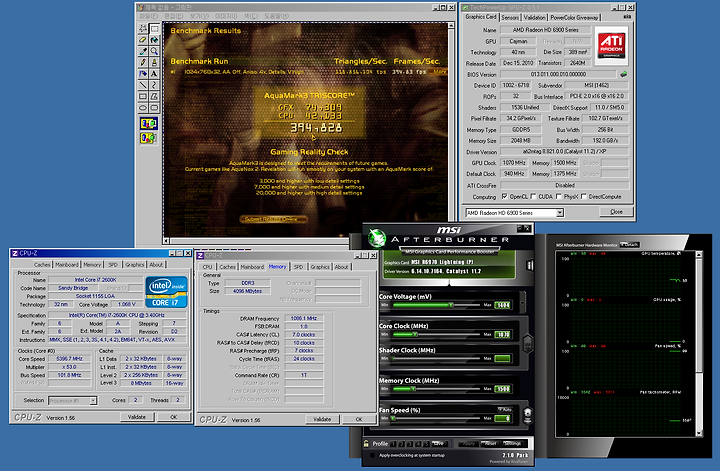Viewport: 720px width, 471px height.
Task: Select Afterburner profile slot 5
Action: 427,444
